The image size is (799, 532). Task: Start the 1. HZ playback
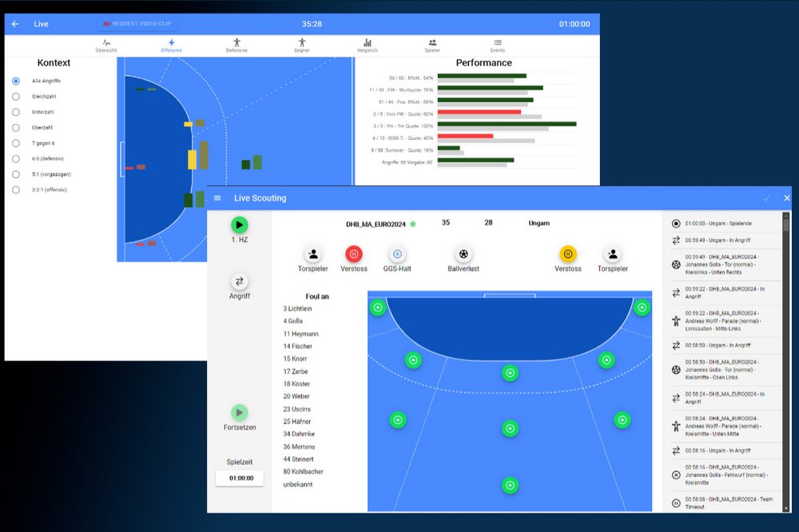coord(240,225)
